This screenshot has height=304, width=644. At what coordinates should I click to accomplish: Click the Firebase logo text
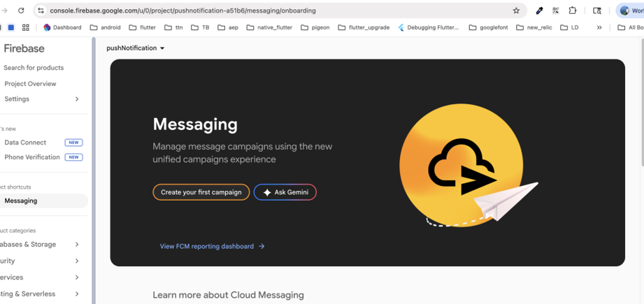(x=24, y=48)
